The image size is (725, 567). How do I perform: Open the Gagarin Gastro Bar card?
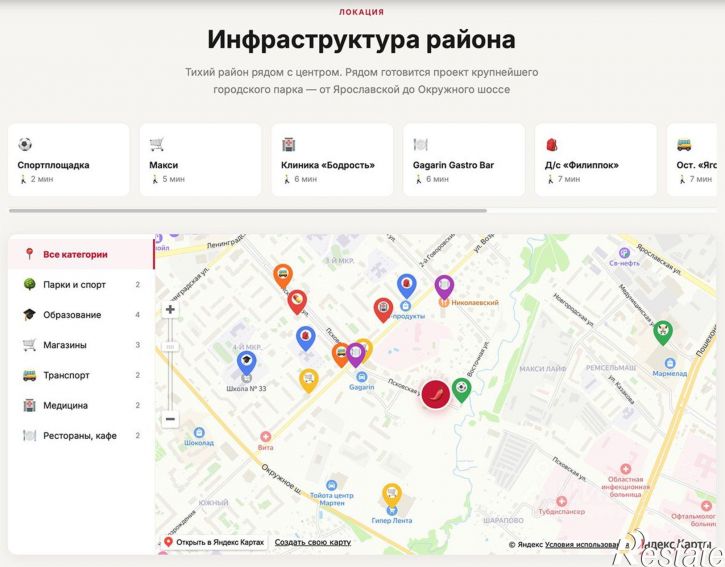coord(464,160)
